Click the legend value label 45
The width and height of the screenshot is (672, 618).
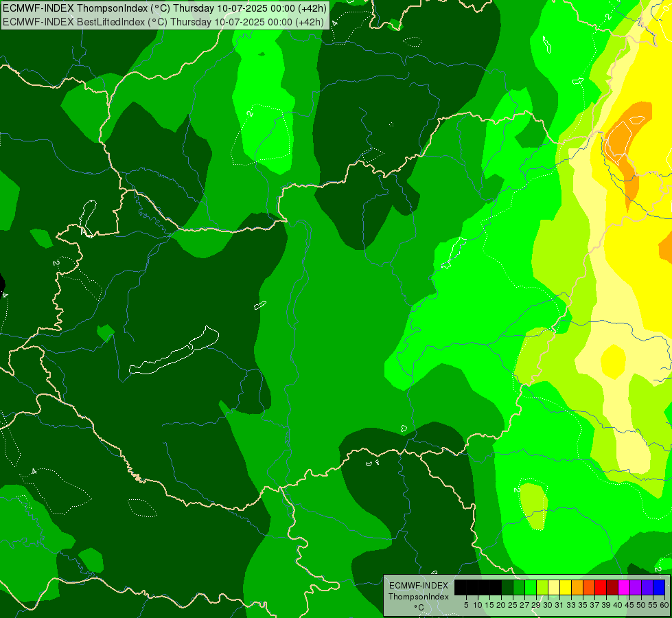(x=630, y=605)
